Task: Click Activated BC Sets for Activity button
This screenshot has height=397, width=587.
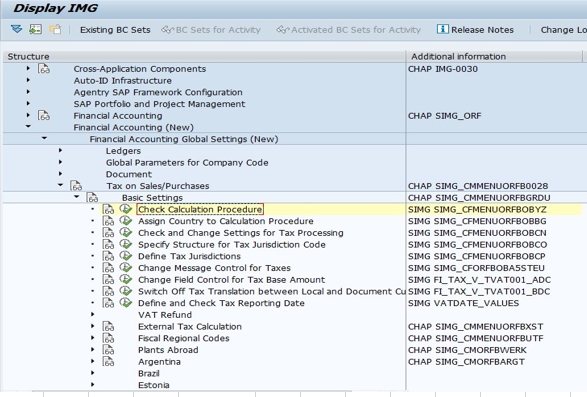Action: 348,30
